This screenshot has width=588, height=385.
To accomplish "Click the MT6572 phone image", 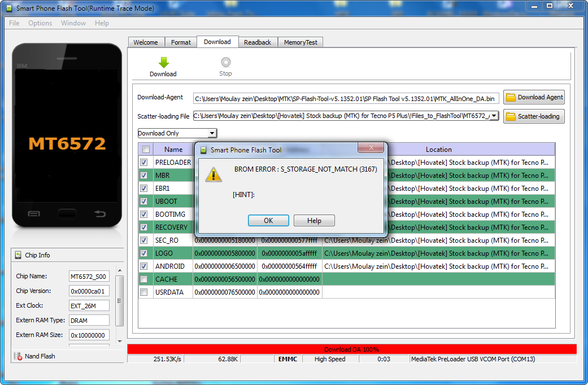I will [67, 135].
